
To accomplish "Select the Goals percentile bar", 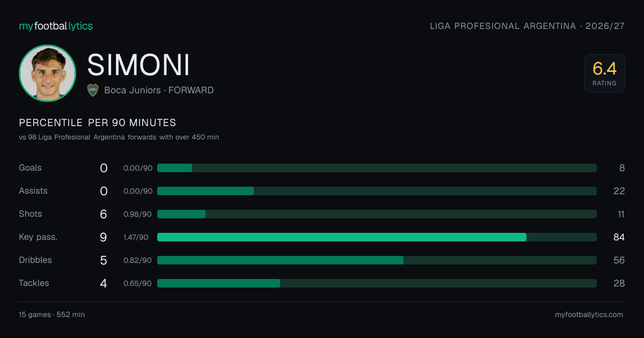I will 377,168.
